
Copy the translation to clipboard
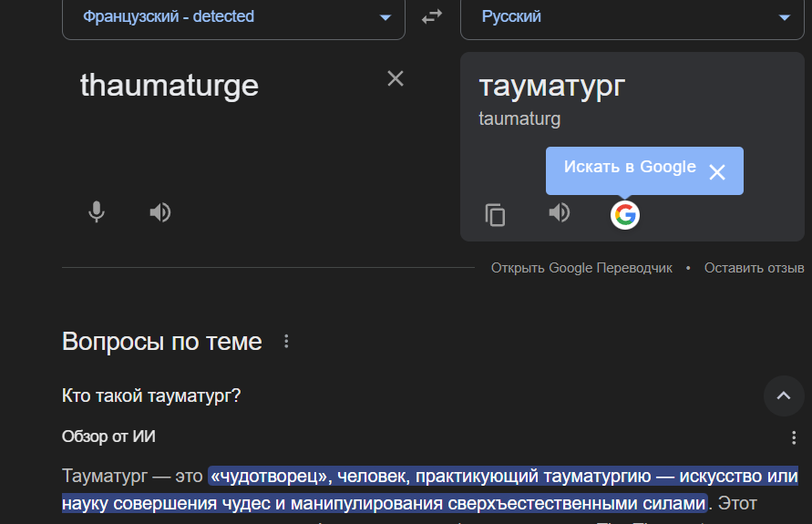[x=495, y=215]
